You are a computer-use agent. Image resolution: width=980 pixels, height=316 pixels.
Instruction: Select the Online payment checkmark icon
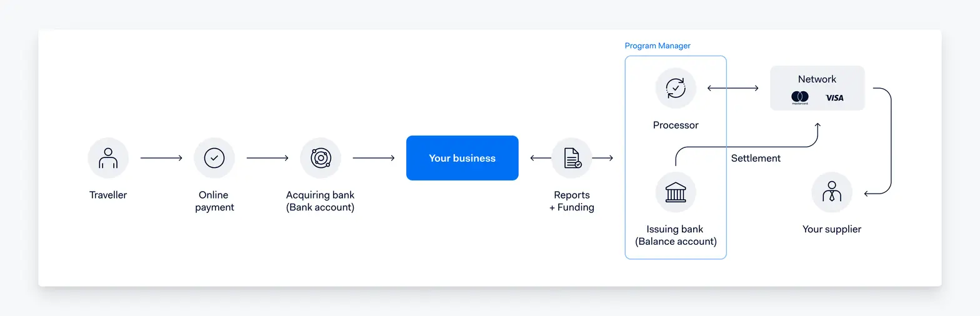pos(214,158)
